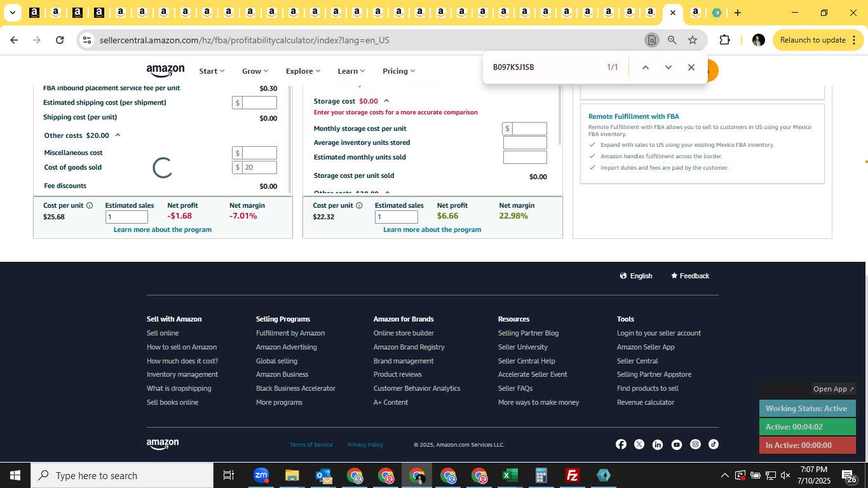Open Zoom from the taskbar
This screenshot has width=868, height=488.
(x=261, y=475)
